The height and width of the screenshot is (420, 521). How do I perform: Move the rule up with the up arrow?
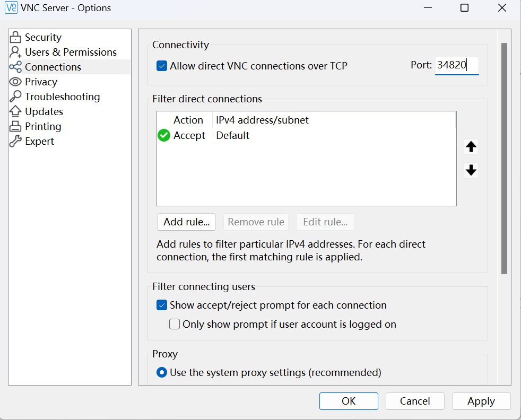click(471, 147)
